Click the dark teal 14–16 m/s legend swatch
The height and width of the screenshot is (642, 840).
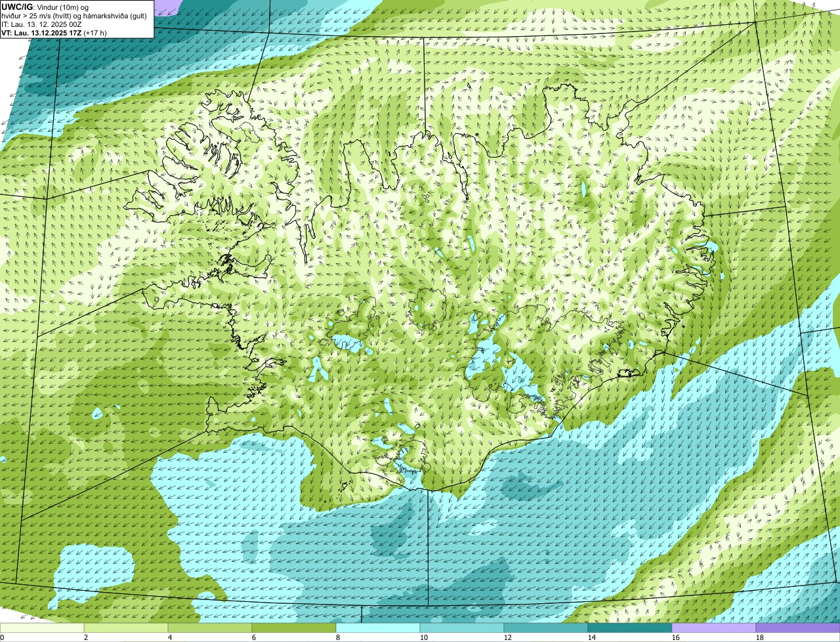tap(630, 628)
